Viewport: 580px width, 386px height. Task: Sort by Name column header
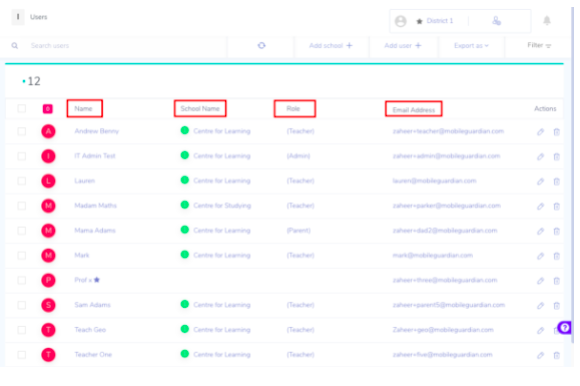(83, 109)
